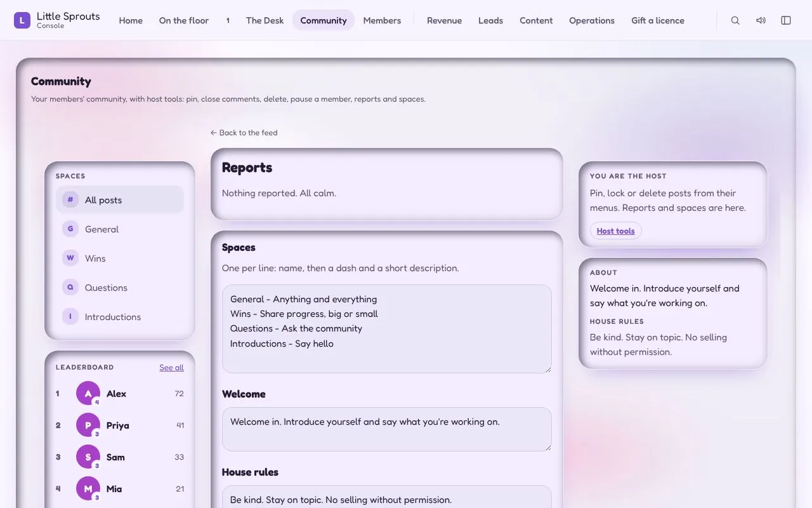Click the speaker announcements icon
This screenshot has height=508, width=812.
coord(761,20)
